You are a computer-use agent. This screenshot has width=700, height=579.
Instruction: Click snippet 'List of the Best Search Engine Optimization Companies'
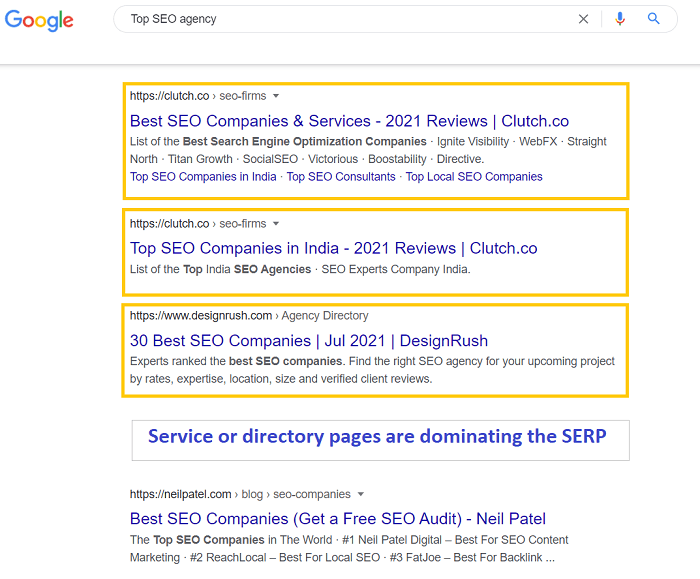(278, 142)
